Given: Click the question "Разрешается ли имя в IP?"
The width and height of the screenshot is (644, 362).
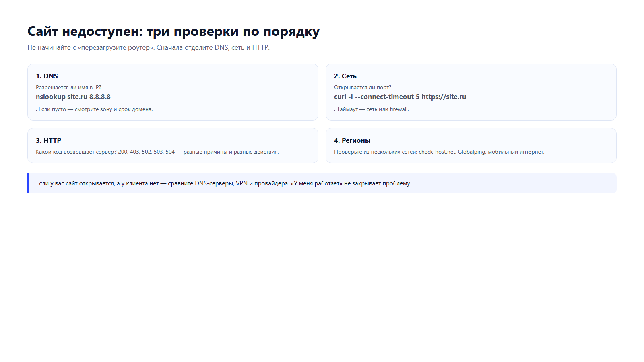Looking at the screenshot, I should 68,87.
